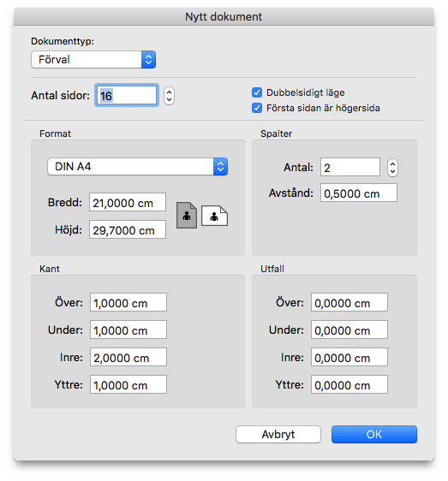Select portrait page orientation icon
448x481 pixels.
click(x=187, y=216)
